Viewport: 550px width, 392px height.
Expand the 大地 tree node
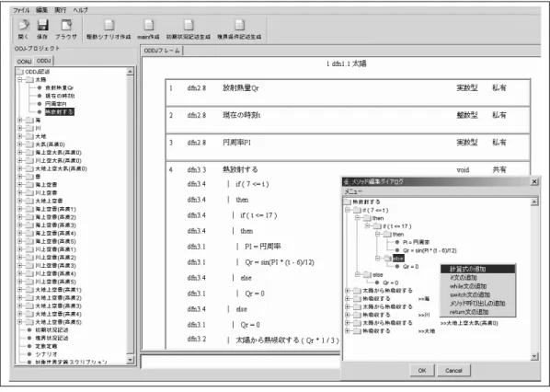20,136
